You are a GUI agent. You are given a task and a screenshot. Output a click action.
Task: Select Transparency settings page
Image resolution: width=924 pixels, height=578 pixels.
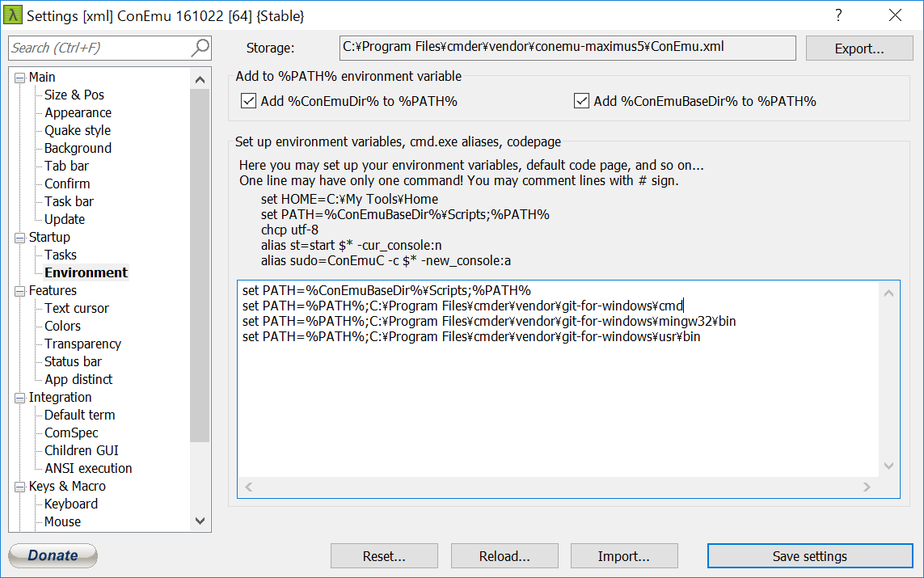click(83, 344)
